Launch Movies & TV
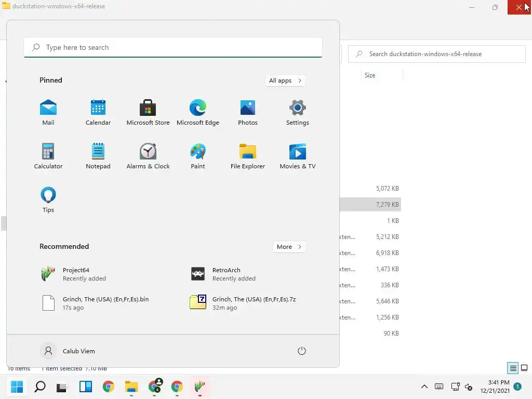This screenshot has width=532, height=399. (298, 156)
